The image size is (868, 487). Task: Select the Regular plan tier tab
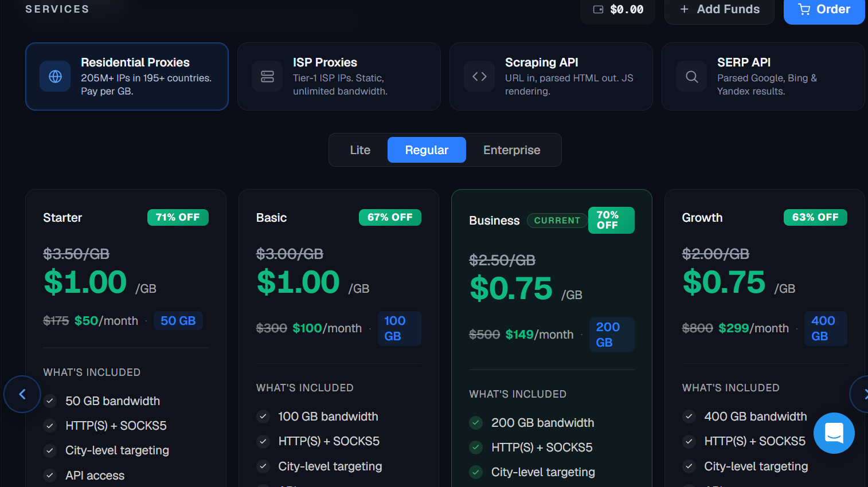click(x=427, y=150)
